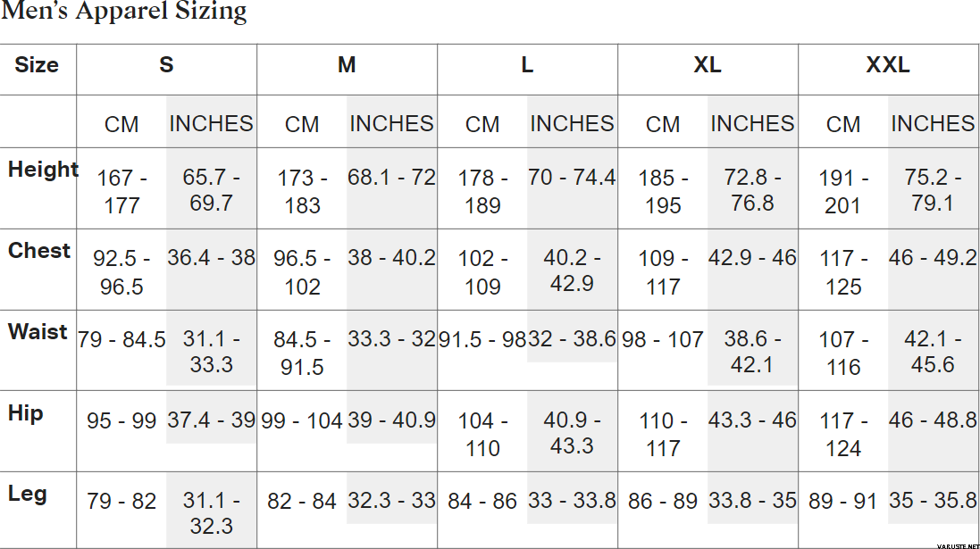Click the 46 - 48.8 hip cell
Viewport: 980px width, 549px height.
pos(933,420)
